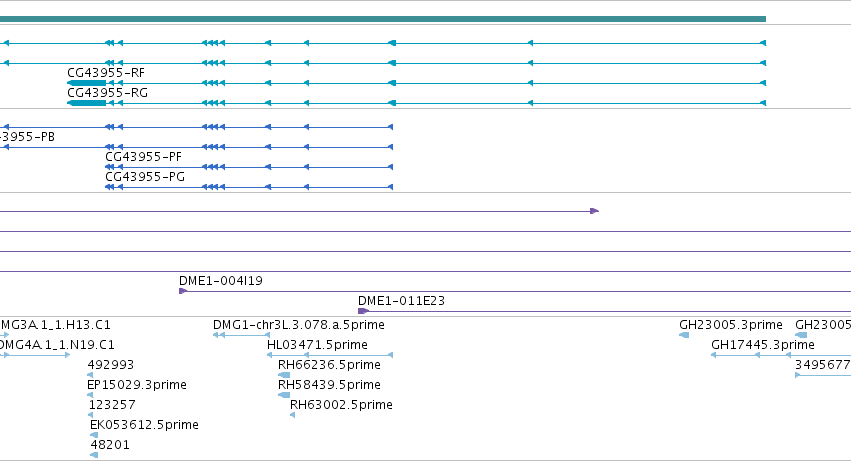Screen dimensions: 851x461
Task: Select the CG43955-PG protein label
Action: tap(145, 177)
